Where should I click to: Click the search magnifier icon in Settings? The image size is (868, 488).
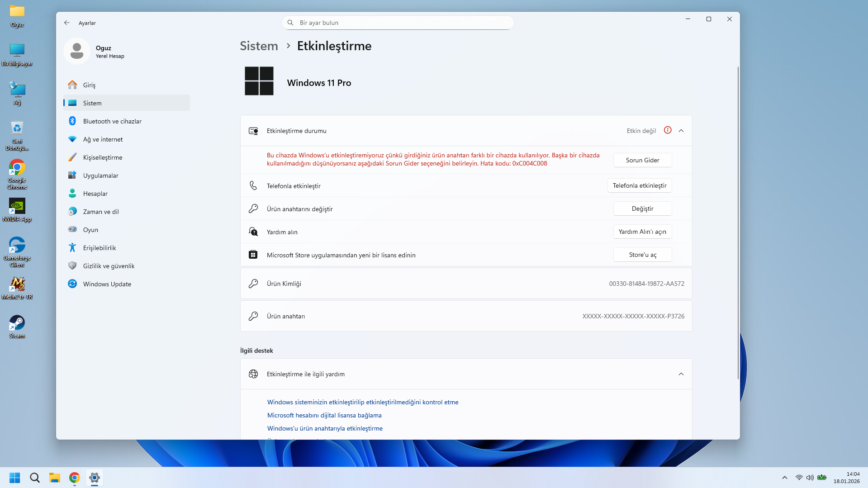coord(290,23)
